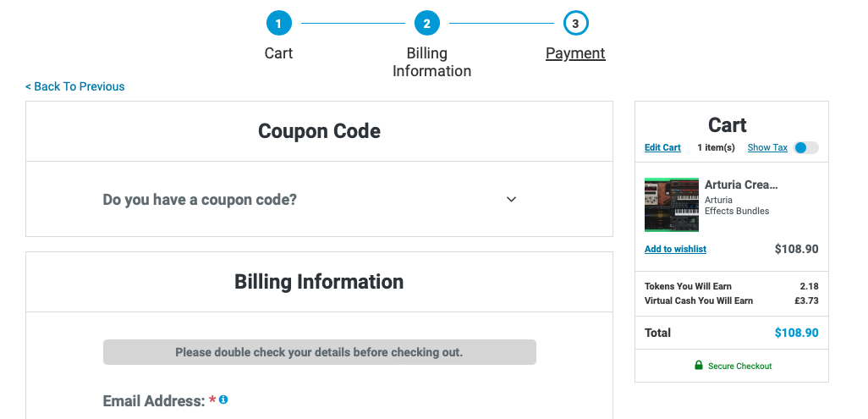868x419 pixels.
Task: Open the Arturia product thumbnail image
Action: pos(672,205)
